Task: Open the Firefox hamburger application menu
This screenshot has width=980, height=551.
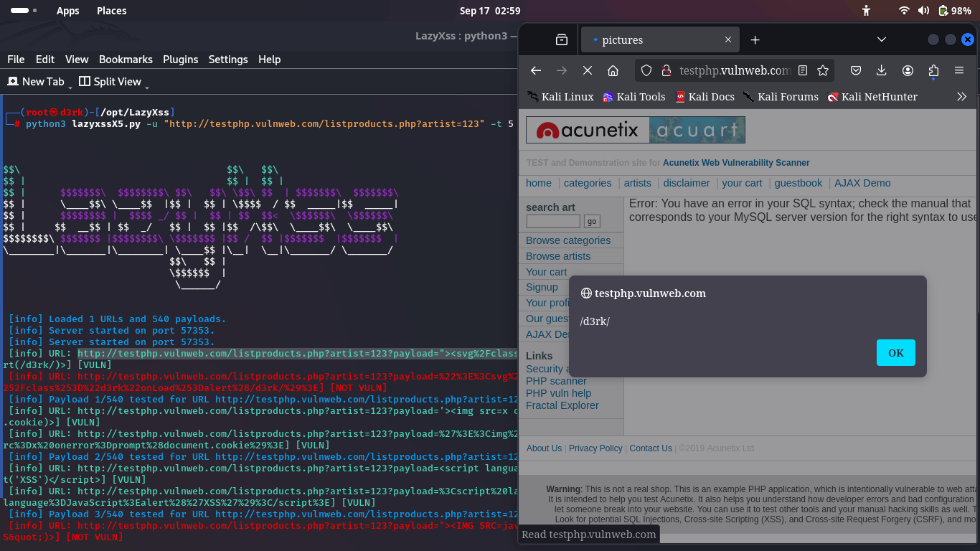Action: click(959, 70)
